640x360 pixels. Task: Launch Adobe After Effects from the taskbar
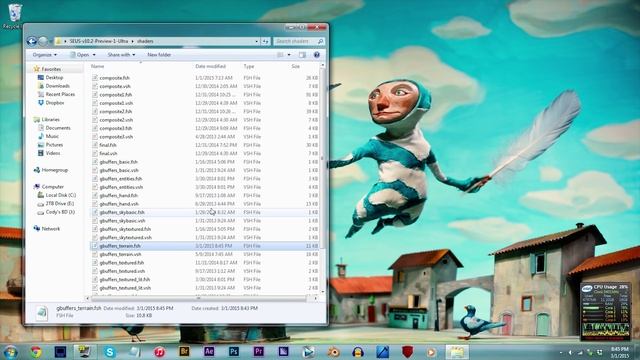pos(209,351)
